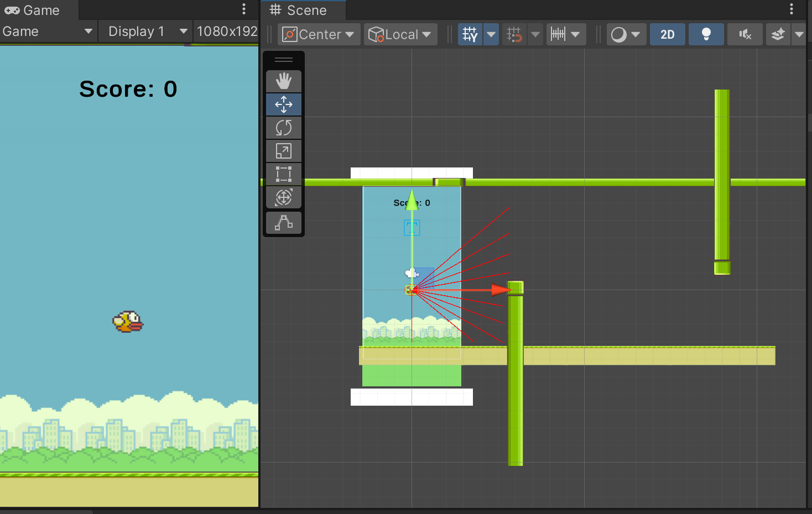This screenshot has width=812, height=514.
Task: Select the Hand (View) tool
Action: coord(284,81)
